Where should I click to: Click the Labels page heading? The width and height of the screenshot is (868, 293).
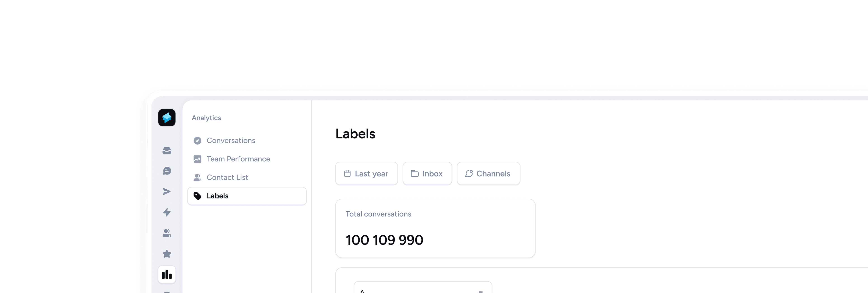point(355,134)
